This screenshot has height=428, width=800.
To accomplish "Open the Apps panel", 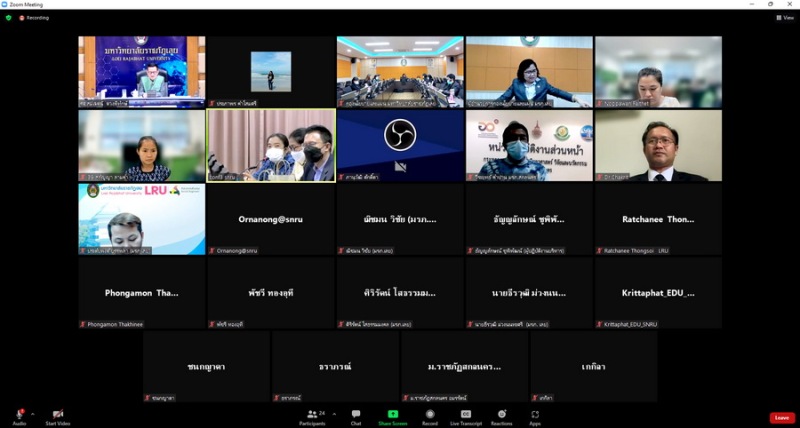I will (535, 414).
